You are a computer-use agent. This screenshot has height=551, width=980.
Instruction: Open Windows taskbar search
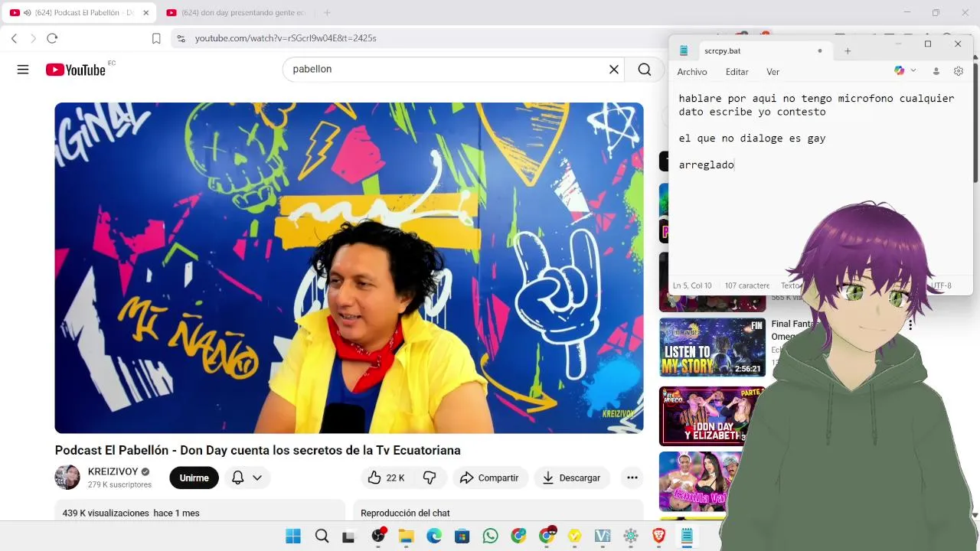(x=322, y=536)
